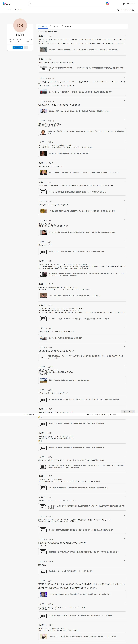Open フォロー中 in the top navigation bar

point(18,10)
